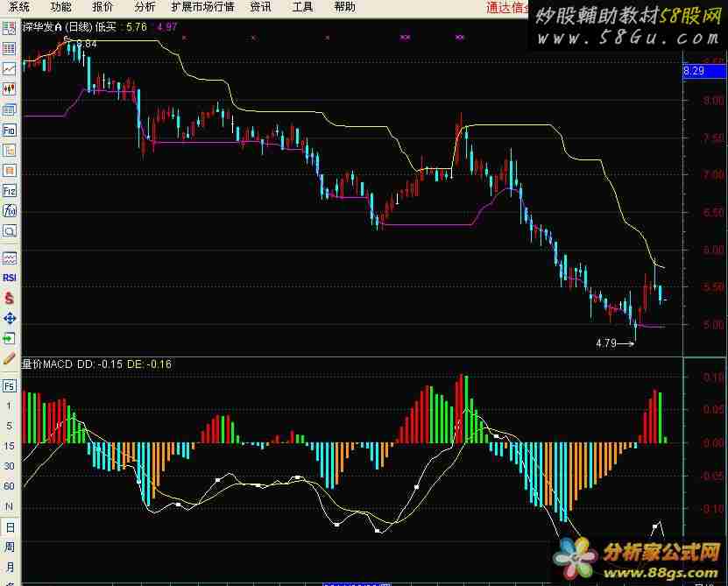This screenshot has height=586, width=728.
Task: Switch to 15-minute period
Action: (10, 446)
